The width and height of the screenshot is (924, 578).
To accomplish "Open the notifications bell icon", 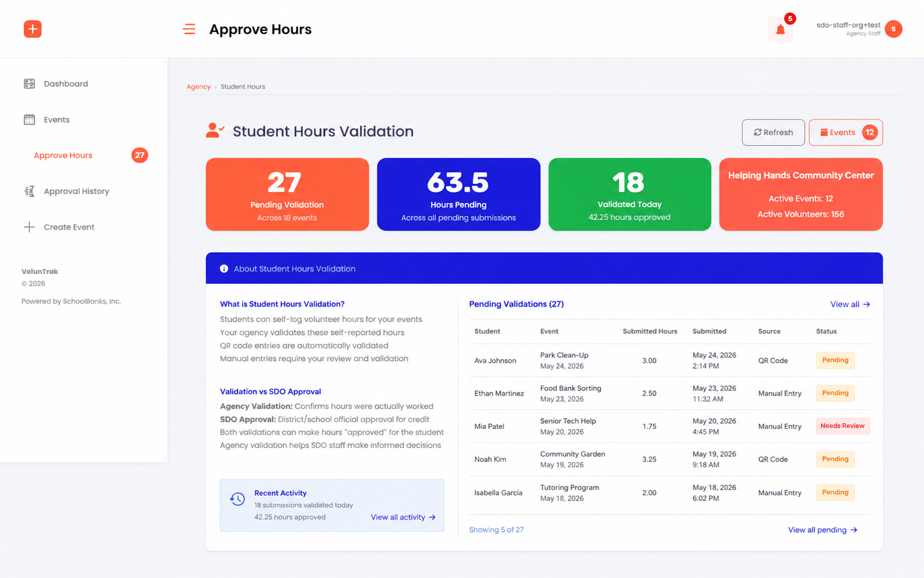I will click(x=780, y=30).
